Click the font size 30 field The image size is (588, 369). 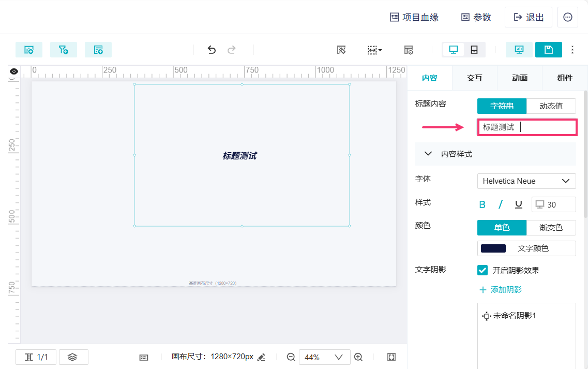coord(553,204)
